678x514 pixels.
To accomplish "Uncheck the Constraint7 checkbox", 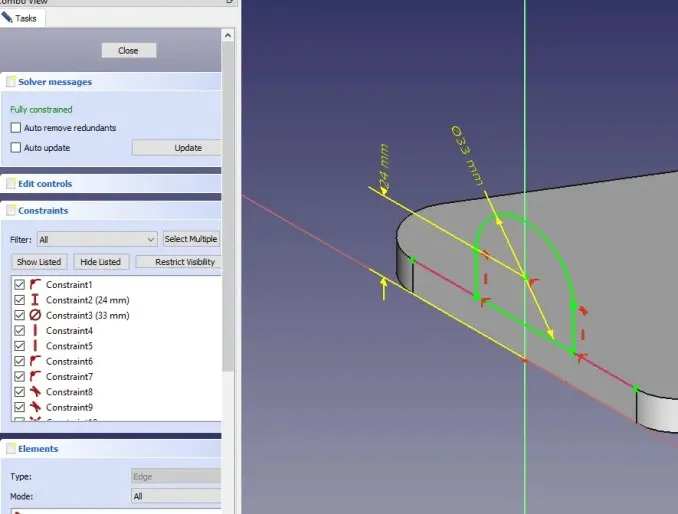I will 19,377.
